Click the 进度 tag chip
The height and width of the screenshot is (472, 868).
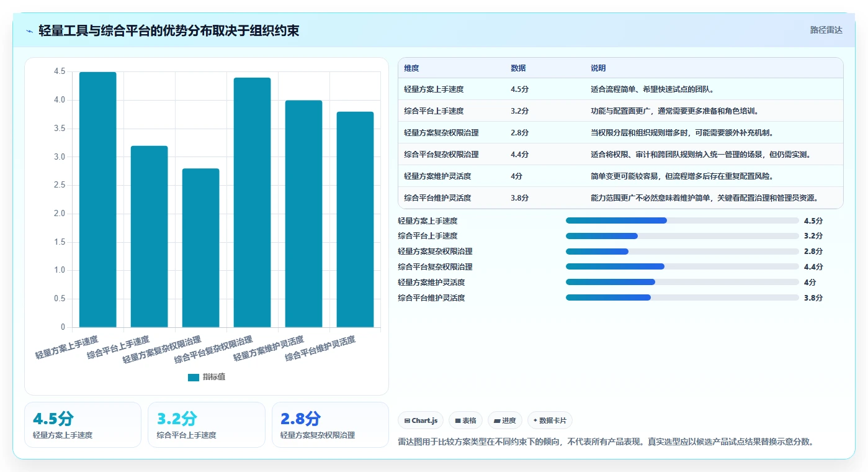pos(505,420)
